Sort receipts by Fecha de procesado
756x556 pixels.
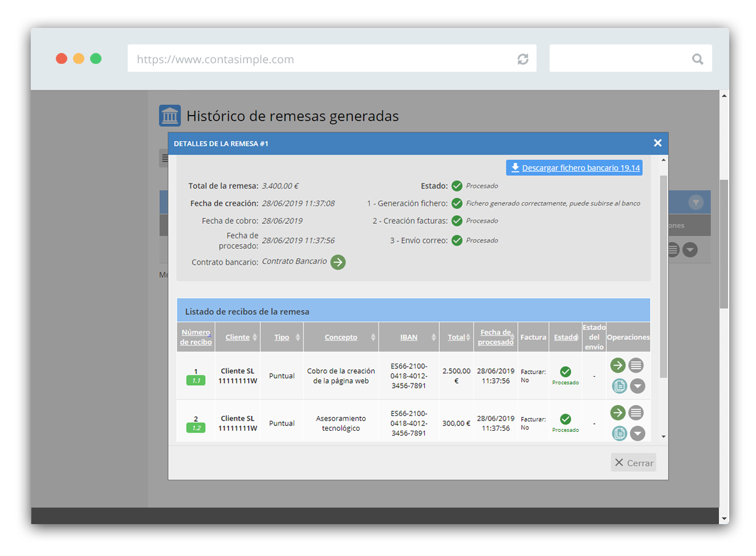(x=495, y=337)
